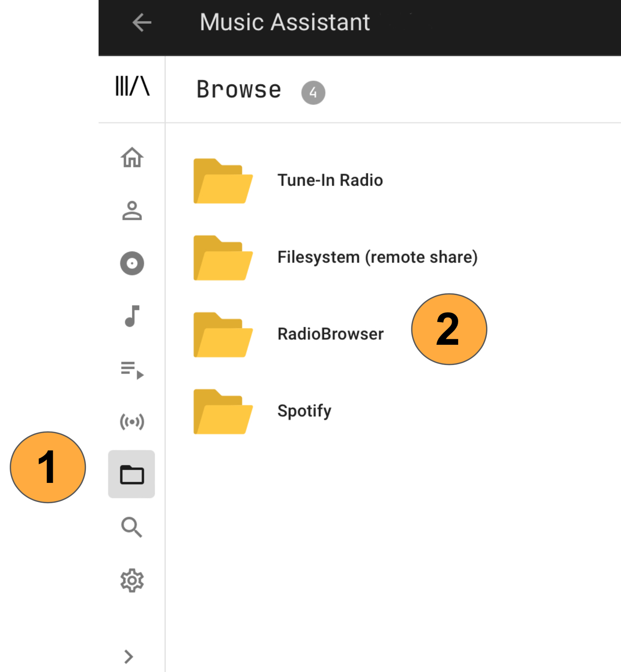Viewport: 621px width, 672px height.
Task: Open the Browse folder icon
Action: pyautogui.click(x=132, y=474)
